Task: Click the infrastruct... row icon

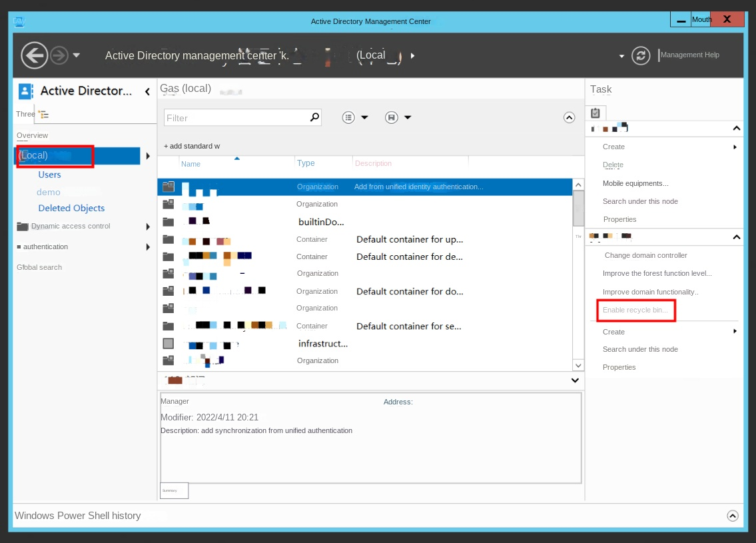Action: click(x=169, y=343)
